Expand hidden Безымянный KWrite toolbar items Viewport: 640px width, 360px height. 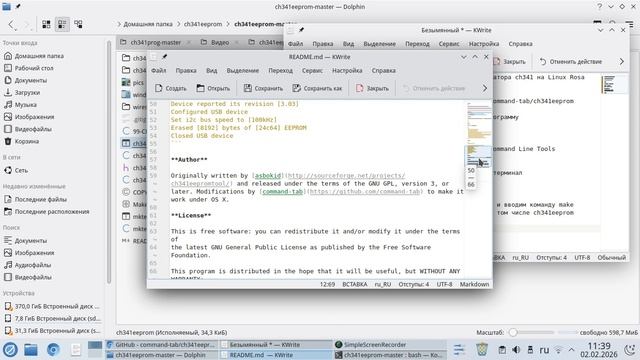point(622,62)
